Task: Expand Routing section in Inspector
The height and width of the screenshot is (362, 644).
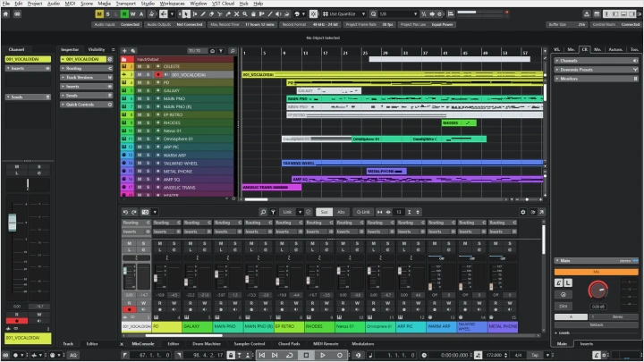Action: [x=86, y=69]
